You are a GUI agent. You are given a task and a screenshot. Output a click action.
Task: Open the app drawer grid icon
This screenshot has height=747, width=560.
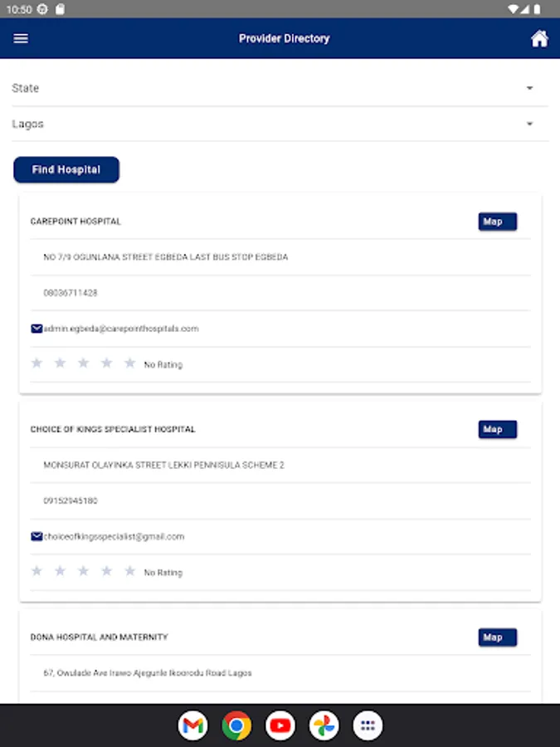tap(368, 726)
